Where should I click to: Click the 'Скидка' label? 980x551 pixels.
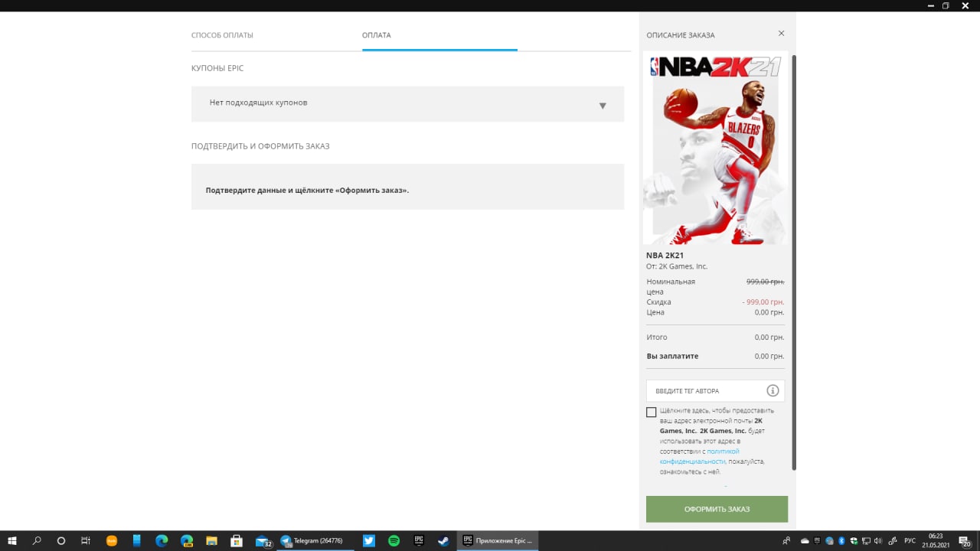pos(658,302)
